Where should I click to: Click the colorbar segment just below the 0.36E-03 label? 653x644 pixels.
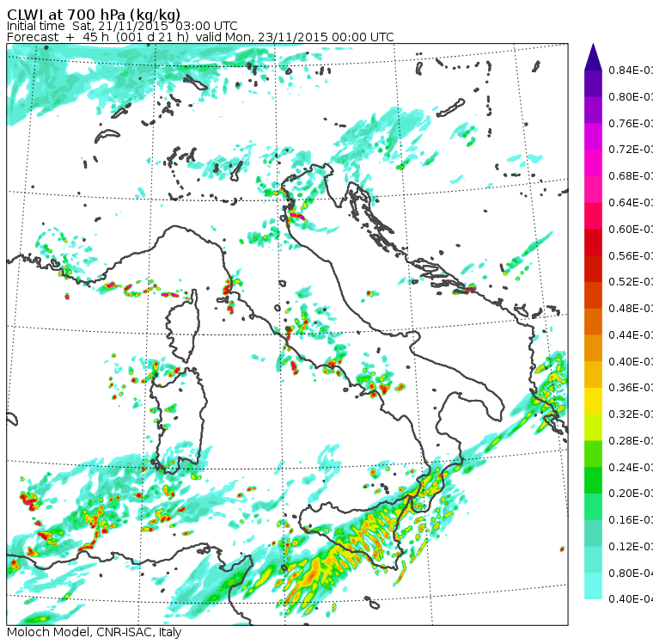593,401
